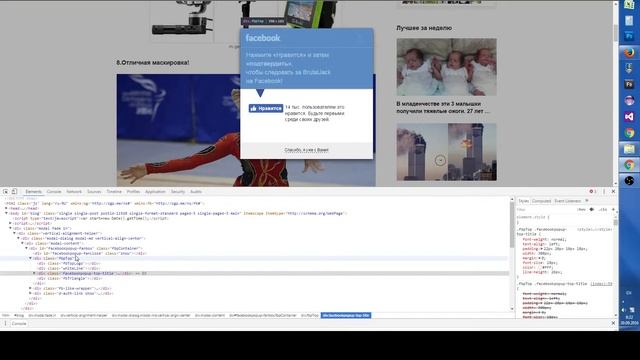
Task: Click the speaker volume icon in system tray
Action: (x=624, y=310)
